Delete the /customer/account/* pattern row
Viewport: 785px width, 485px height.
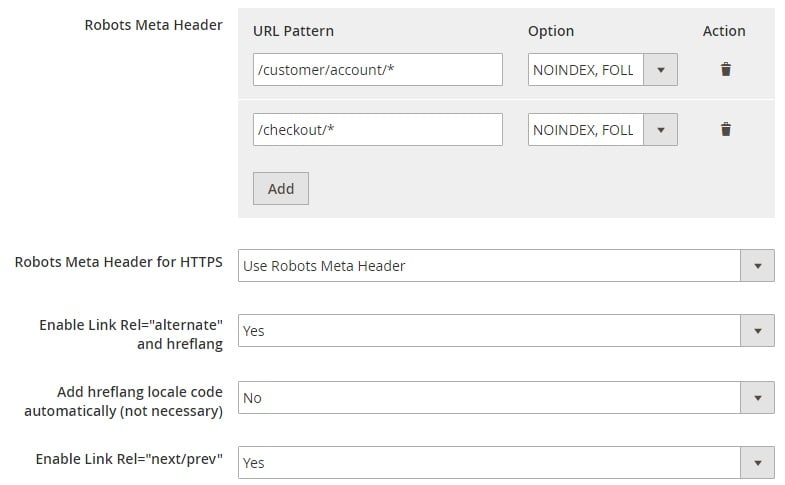(725, 69)
